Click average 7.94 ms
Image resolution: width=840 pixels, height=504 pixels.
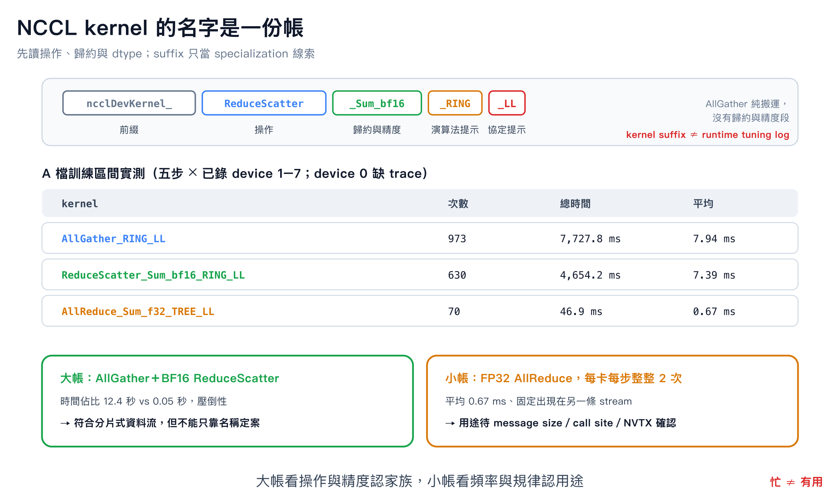click(714, 239)
